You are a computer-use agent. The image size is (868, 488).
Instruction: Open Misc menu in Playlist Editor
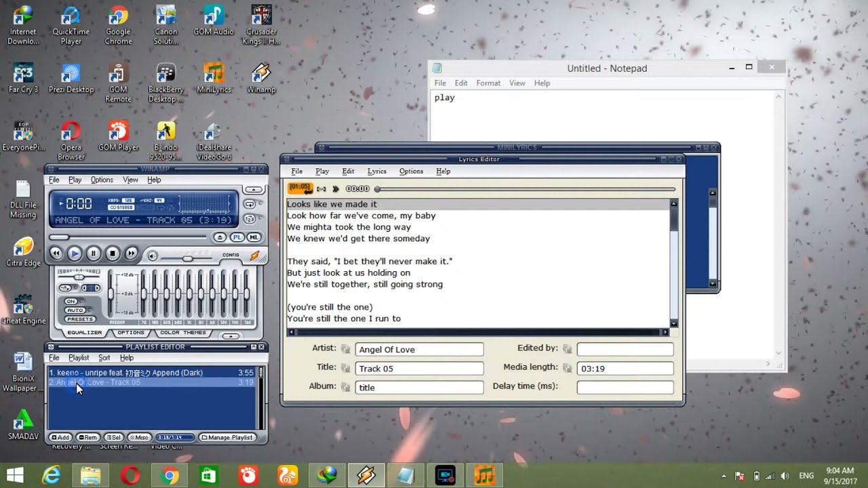[140, 437]
